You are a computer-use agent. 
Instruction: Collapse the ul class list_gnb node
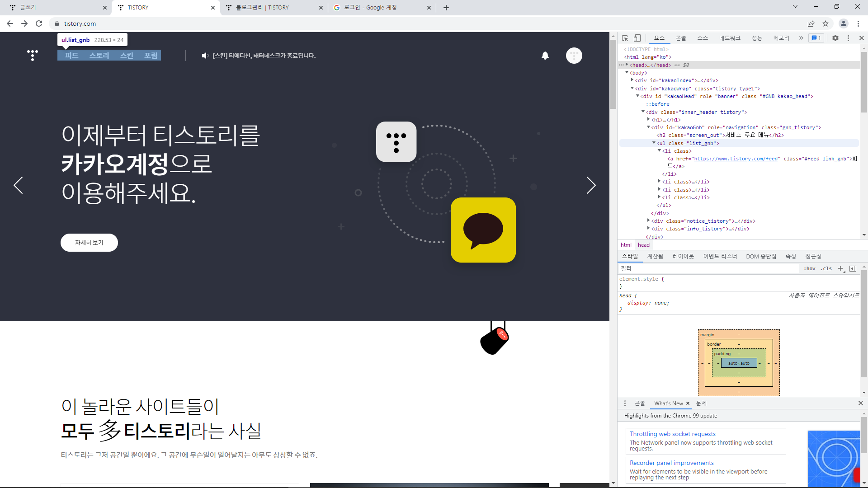click(654, 143)
